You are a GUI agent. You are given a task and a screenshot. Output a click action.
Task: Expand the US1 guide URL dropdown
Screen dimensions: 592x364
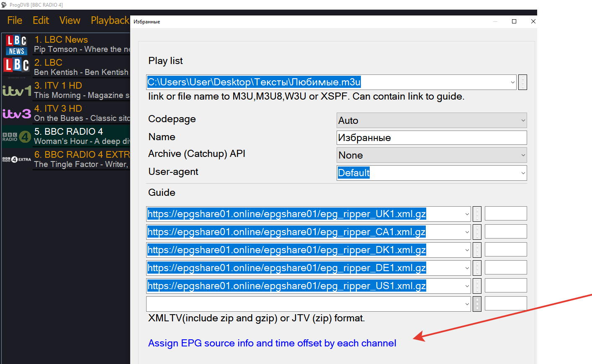point(467,286)
